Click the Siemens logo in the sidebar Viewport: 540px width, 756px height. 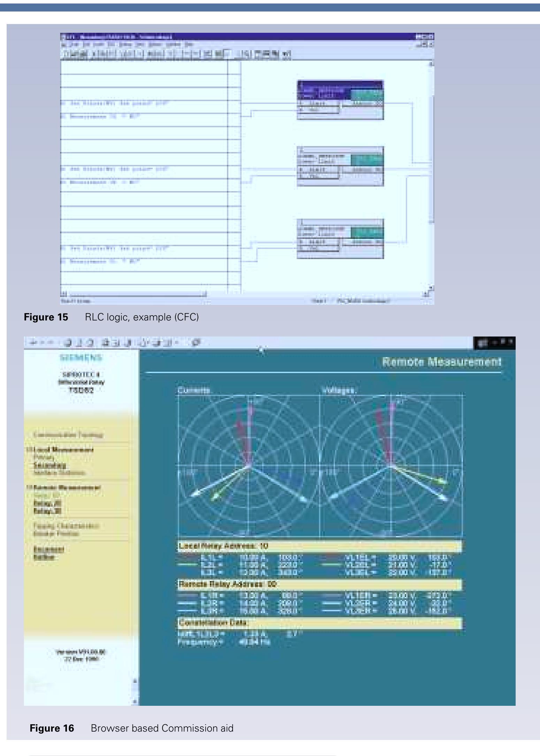81,357
